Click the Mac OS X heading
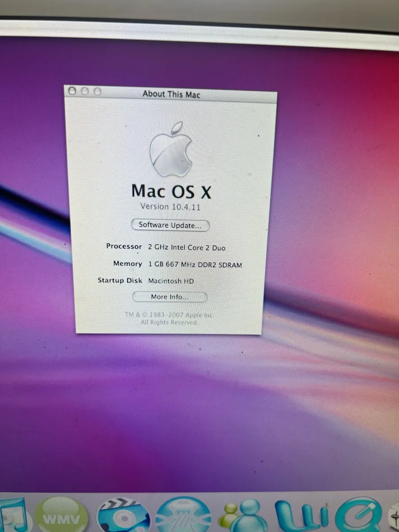Image resolution: width=399 pixels, height=532 pixels. click(171, 191)
